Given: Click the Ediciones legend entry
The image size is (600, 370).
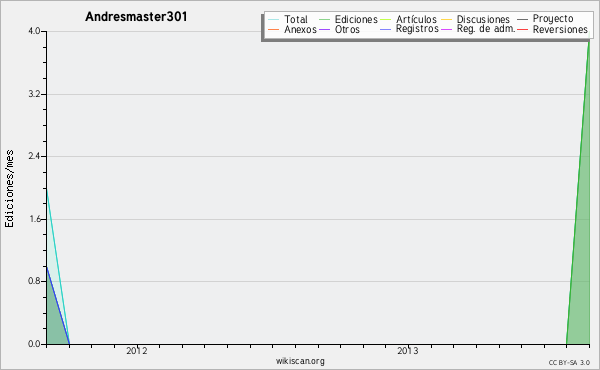Looking at the screenshot, I should (x=348, y=19).
